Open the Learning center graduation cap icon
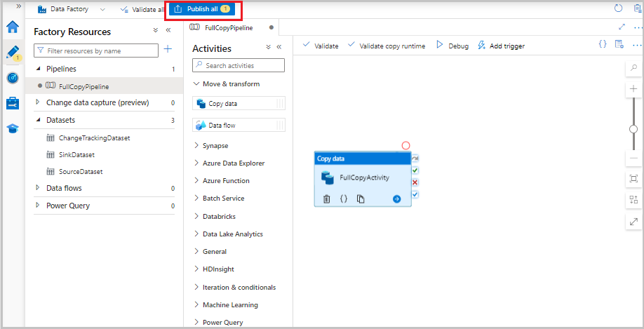644x329 pixels. coord(13,128)
